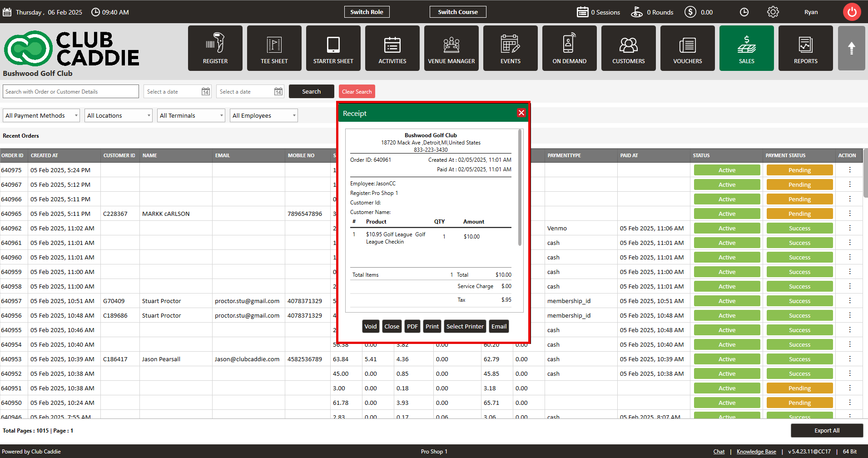Click Active status for order 640967
The image size is (868, 458).
coord(727,184)
